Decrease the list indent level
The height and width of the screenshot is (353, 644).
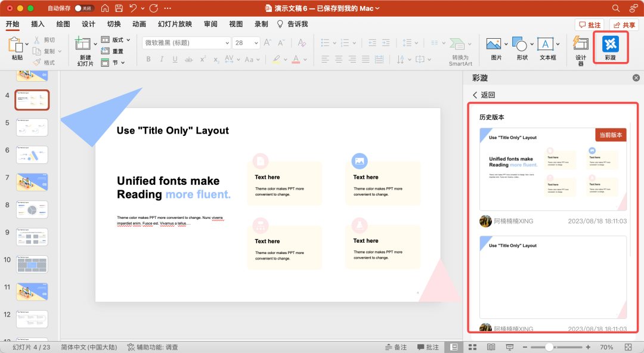(373, 43)
